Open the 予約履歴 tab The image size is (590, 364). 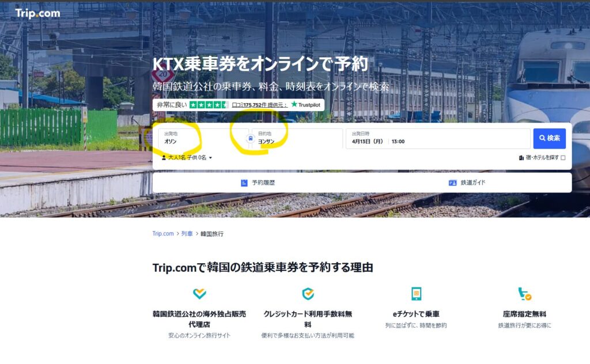[258, 183]
